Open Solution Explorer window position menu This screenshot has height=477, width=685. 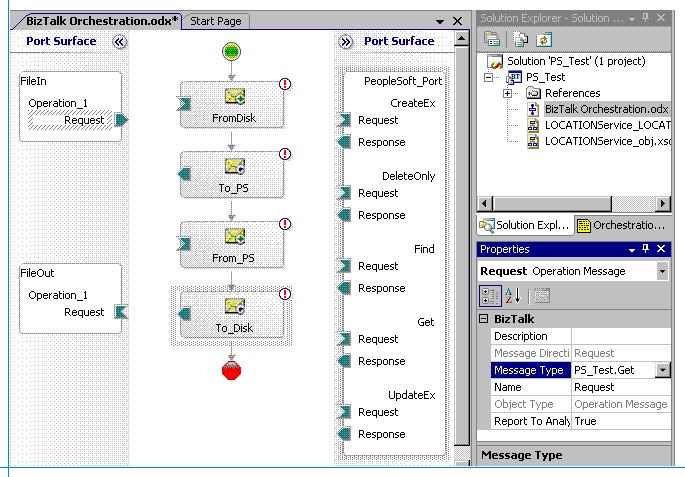pos(632,18)
